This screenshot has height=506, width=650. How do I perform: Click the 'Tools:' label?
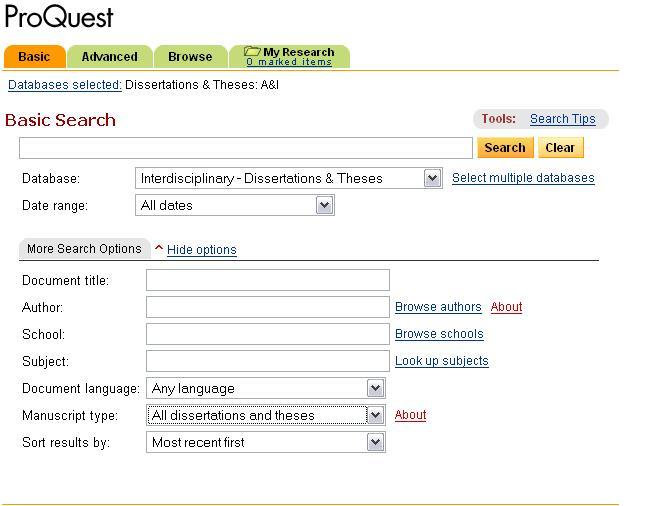tap(498, 119)
